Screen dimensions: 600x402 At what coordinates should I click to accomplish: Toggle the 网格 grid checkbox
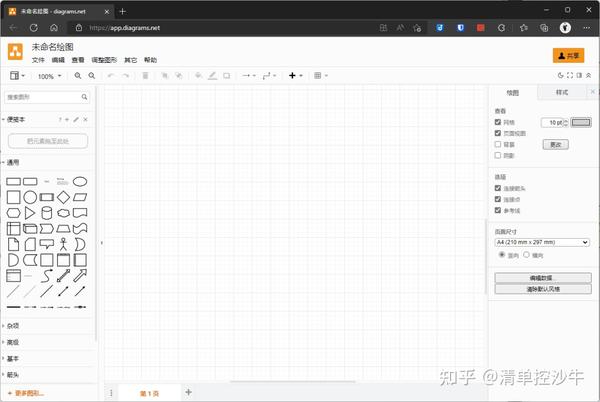click(x=498, y=122)
